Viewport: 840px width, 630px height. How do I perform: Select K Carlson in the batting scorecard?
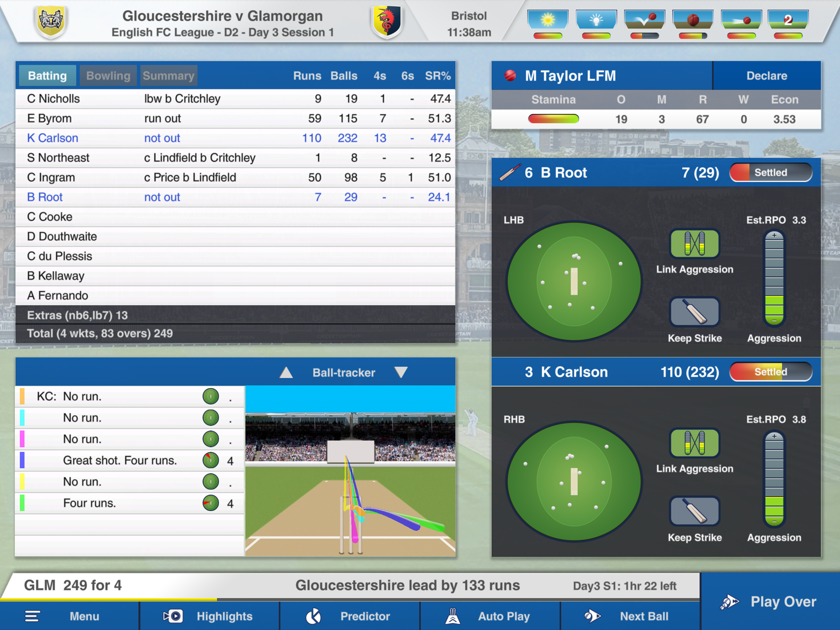tap(236, 138)
